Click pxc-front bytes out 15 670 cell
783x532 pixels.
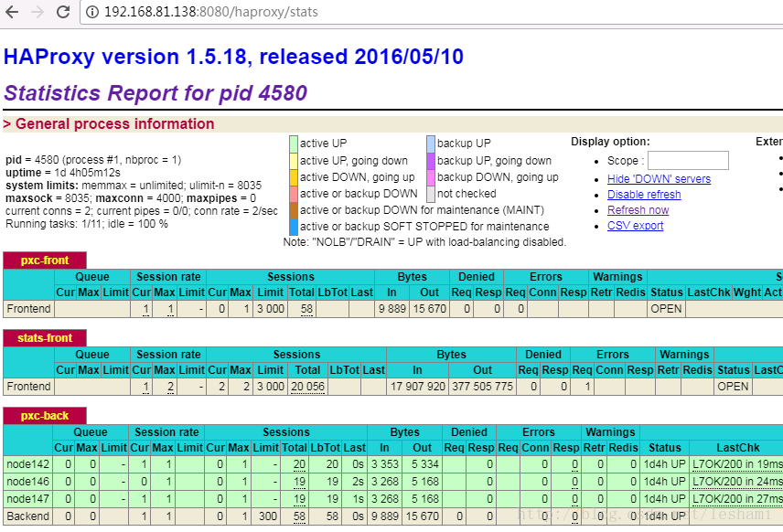pyautogui.click(x=429, y=308)
